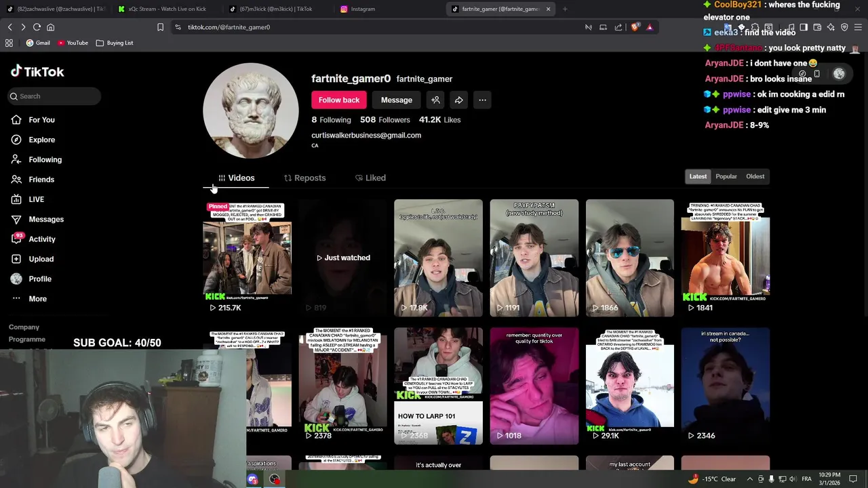Show hidden system tray icons
The image size is (868, 488).
coord(749,479)
